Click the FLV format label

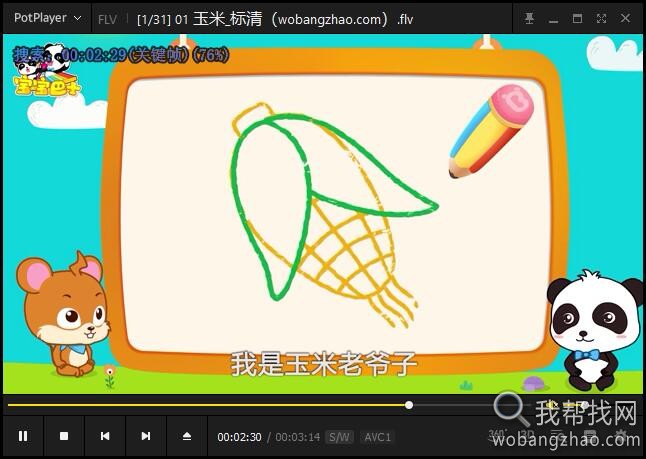[108, 19]
